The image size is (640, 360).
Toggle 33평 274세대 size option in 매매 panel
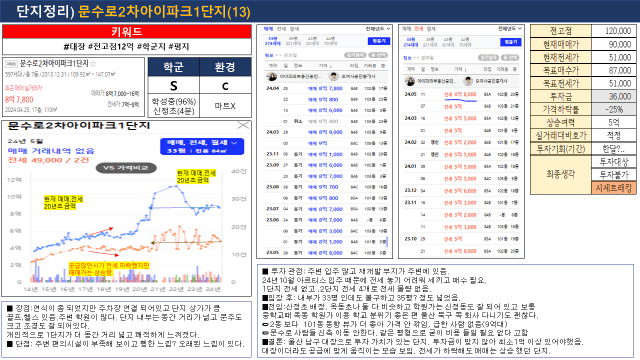[x=272, y=41]
